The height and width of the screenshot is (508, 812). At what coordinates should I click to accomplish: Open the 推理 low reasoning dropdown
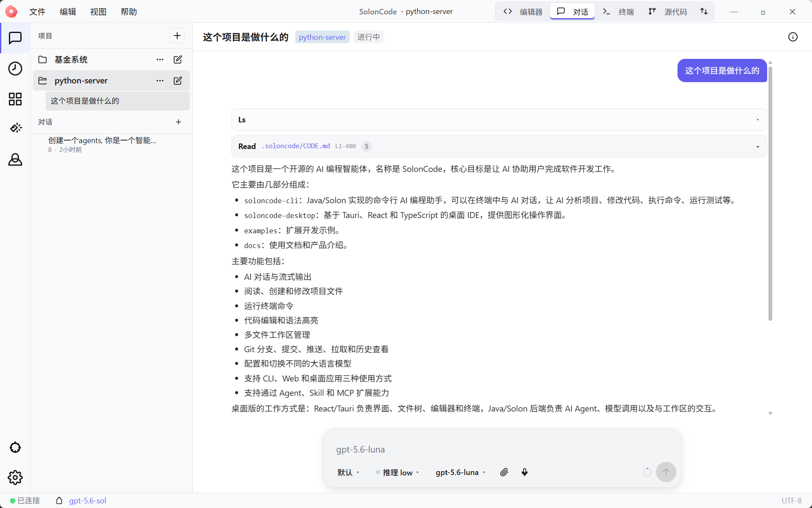click(x=398, y=472)
